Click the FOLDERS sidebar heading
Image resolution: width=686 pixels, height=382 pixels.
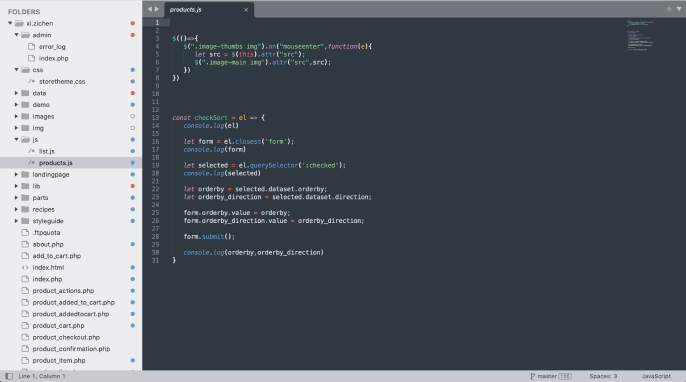coord(24,12)
